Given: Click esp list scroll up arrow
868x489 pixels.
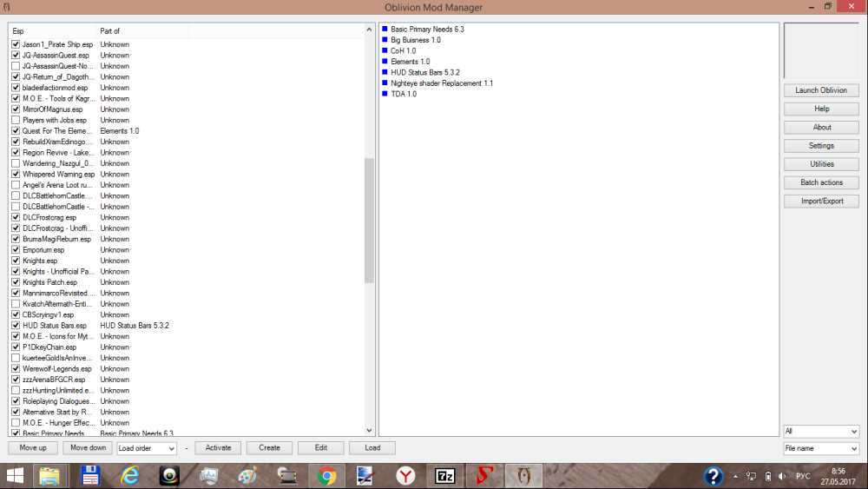Looking at the screenshot, I should point(369,30).
